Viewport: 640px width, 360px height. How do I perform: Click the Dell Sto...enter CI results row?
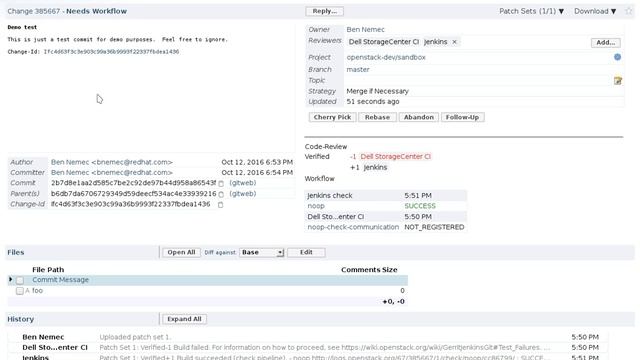point(386,217)
